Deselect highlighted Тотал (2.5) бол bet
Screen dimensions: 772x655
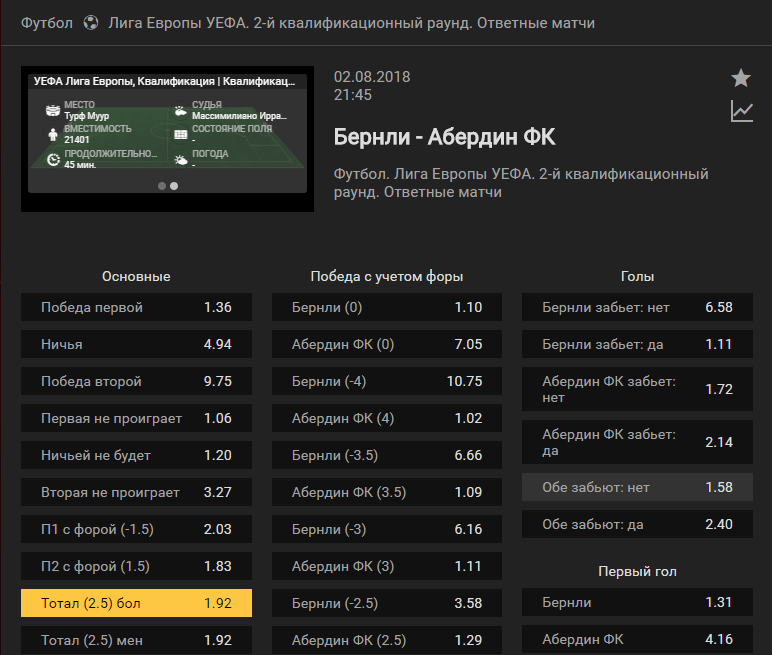(x=136, y=603)
